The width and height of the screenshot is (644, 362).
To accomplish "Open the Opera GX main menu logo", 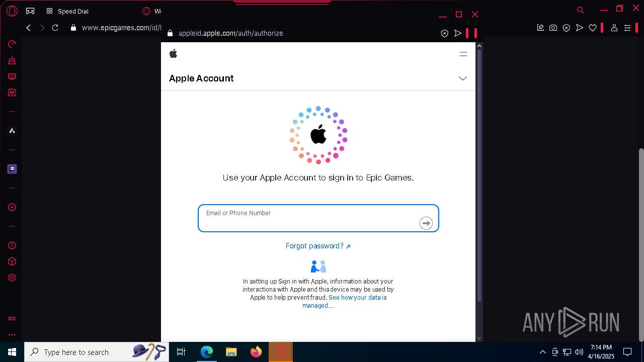I will click(12, 11).
